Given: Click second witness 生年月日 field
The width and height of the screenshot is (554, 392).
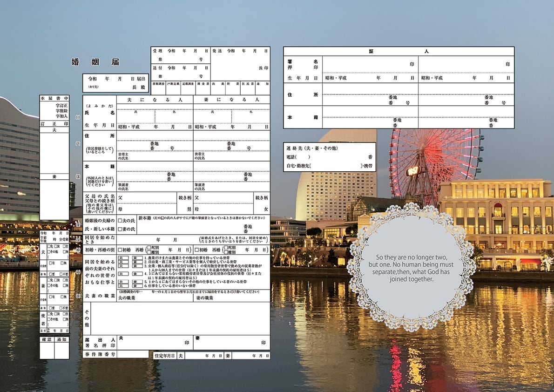Looking at the screenshot, I should tap(466, 78).
